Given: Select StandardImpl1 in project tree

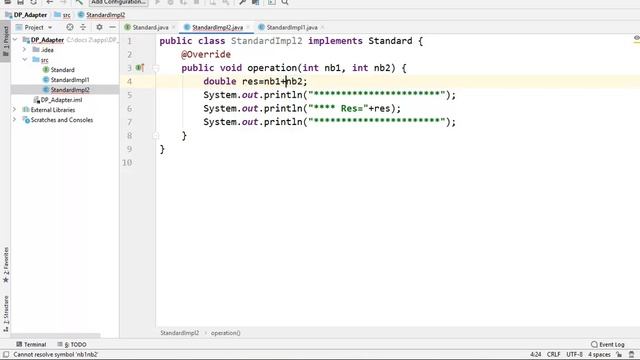Looking at the screenshot, I should pos(66,80).
